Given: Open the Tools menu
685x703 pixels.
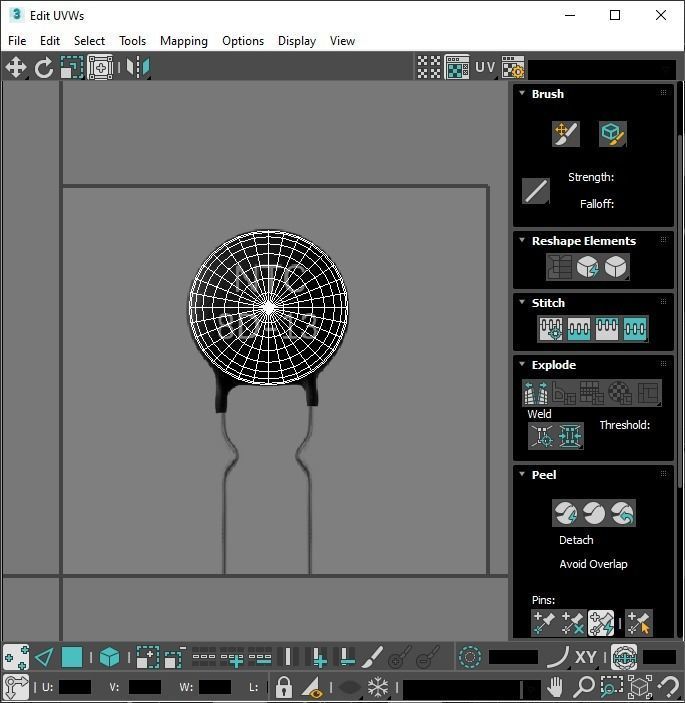Looking at the screenshot, I should (132, 41).
